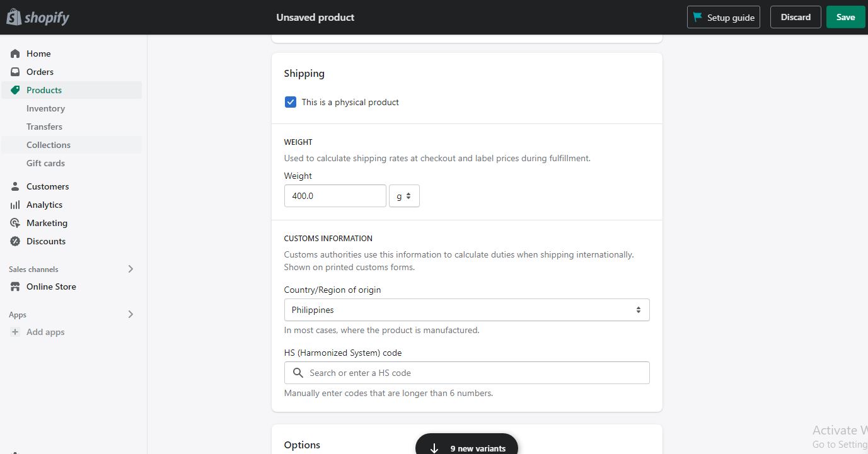Click the green Save button
868x454 pixels.
[845, 17]
